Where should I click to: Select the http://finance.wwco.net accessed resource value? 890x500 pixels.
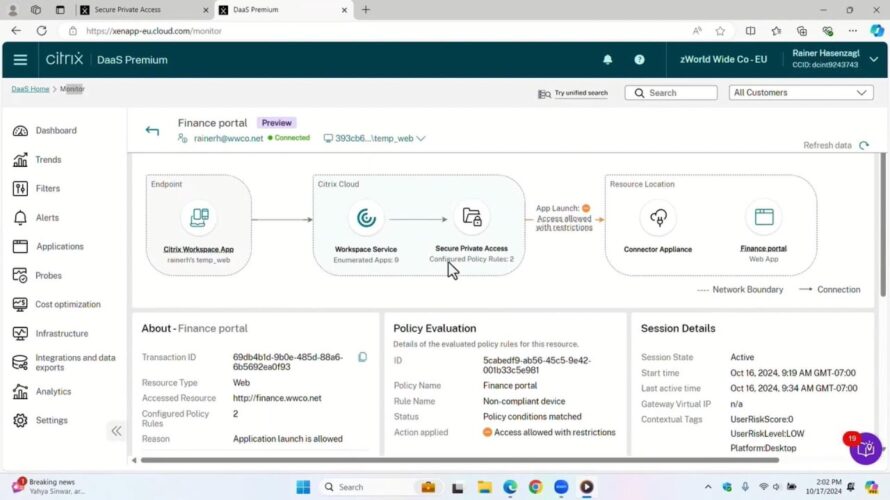(x=277, y=398)
